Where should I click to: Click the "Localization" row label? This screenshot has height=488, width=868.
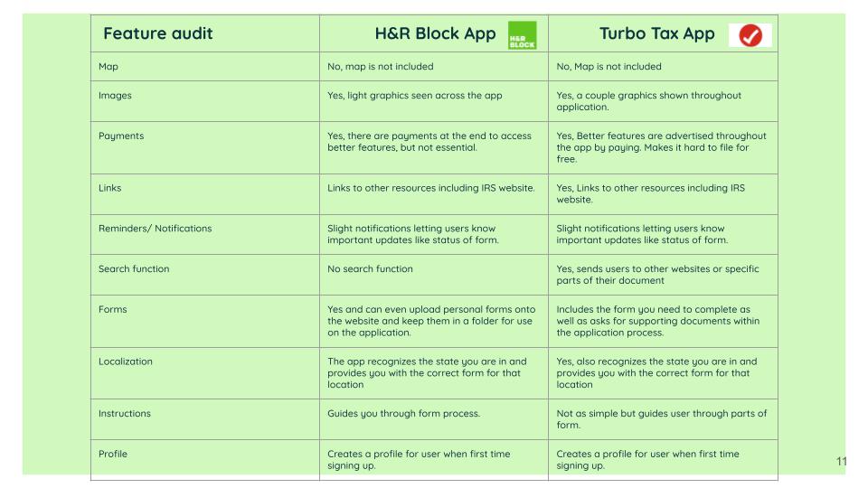(x=126, y=361)
